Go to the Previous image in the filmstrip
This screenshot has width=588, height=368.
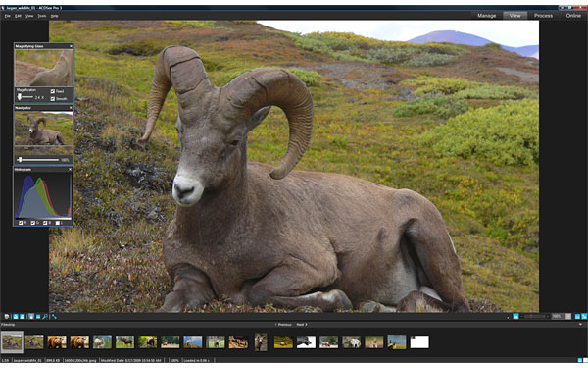coord(283,325)
